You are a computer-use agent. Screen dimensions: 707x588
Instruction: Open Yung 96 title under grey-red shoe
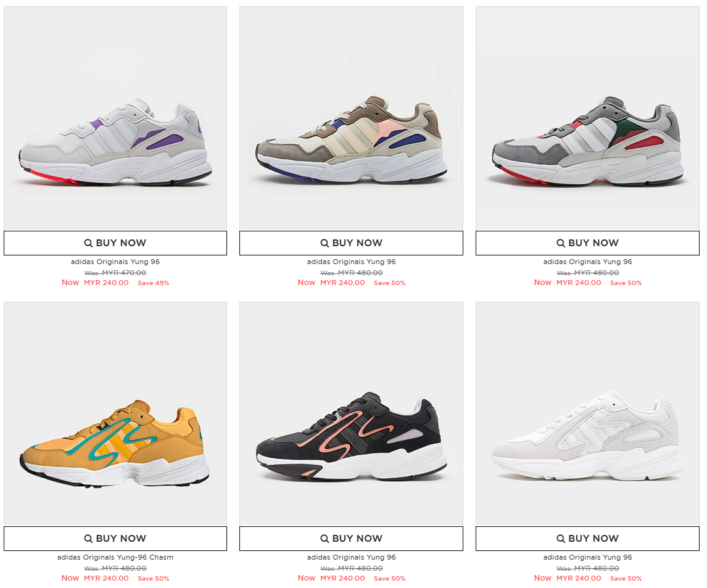point(587,262)
